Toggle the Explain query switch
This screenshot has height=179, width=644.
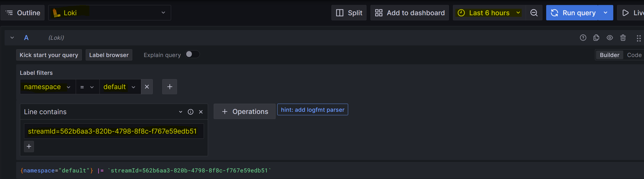[192, 55]
